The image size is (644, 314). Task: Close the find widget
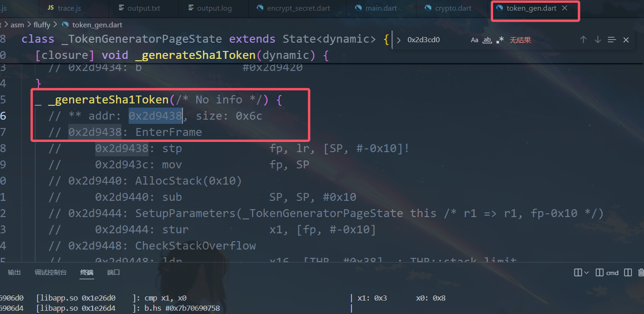coord(626,40)
